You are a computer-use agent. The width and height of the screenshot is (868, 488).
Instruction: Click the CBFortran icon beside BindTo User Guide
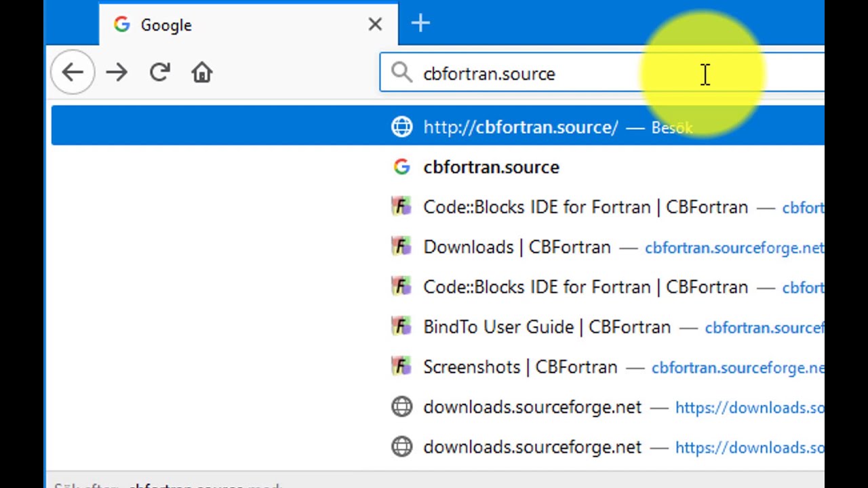point(401,327)
